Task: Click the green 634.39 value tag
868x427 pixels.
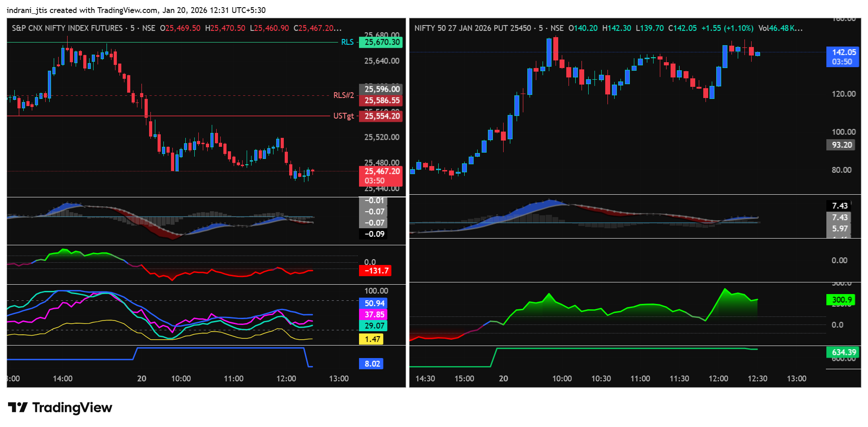Action: pyautogui.click(x=843, y=352)
